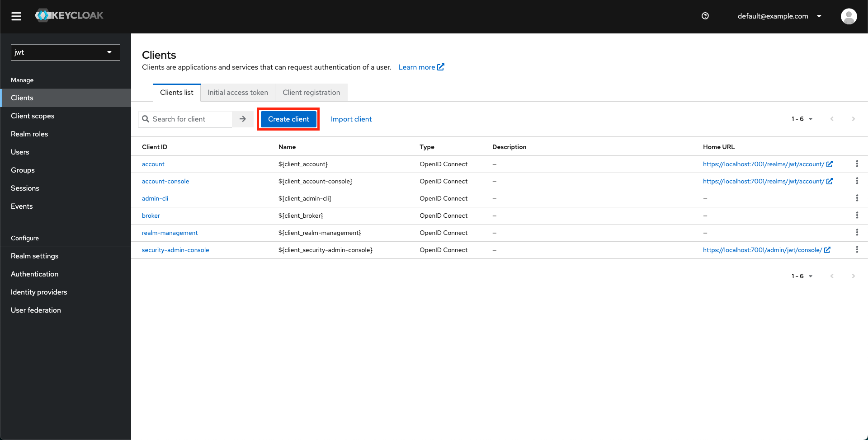868x440 pixels.
Task: Open the Import client option
Action: 351,119
